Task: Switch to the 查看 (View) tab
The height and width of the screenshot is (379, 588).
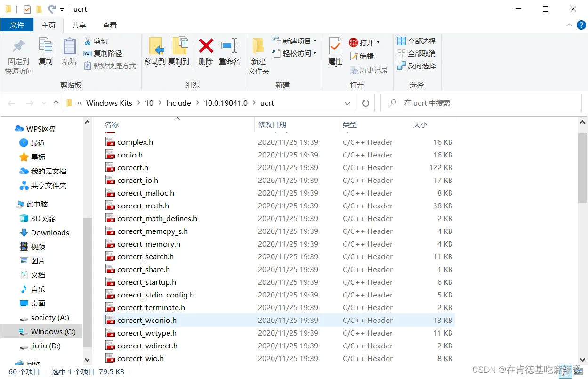Action: 110,25
